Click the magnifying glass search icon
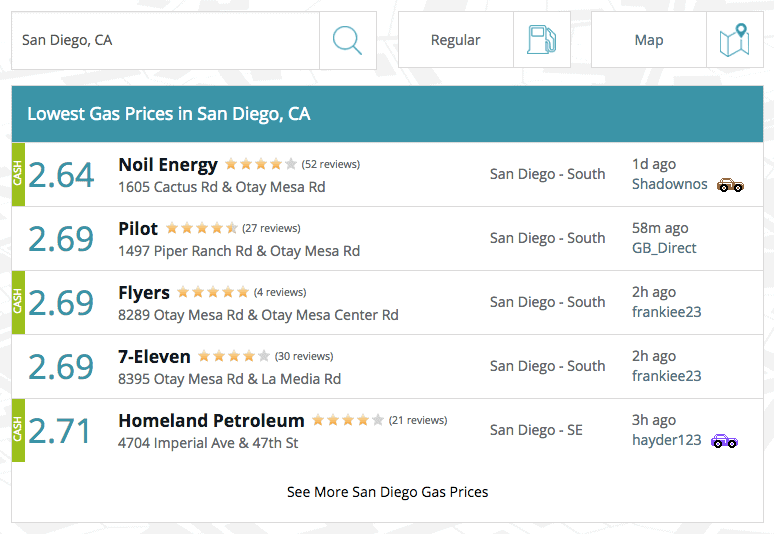Viewport: 774px width, 534px height. [348, 40]
